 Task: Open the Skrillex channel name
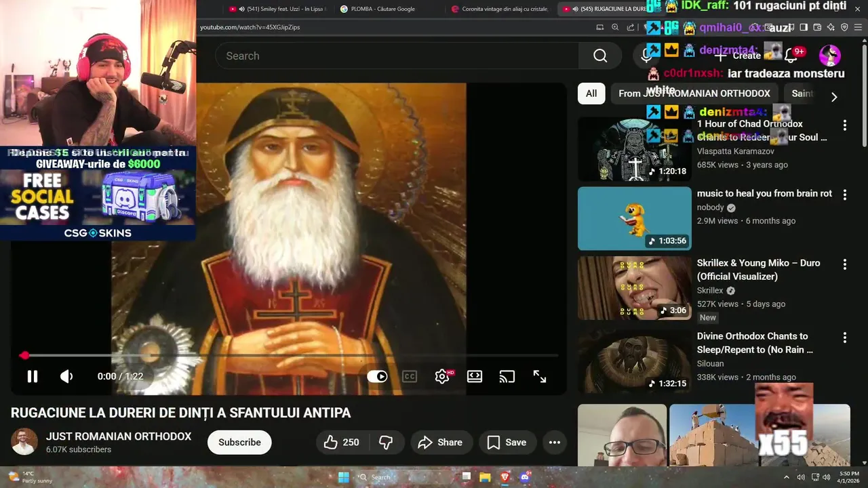click(710, 290)
